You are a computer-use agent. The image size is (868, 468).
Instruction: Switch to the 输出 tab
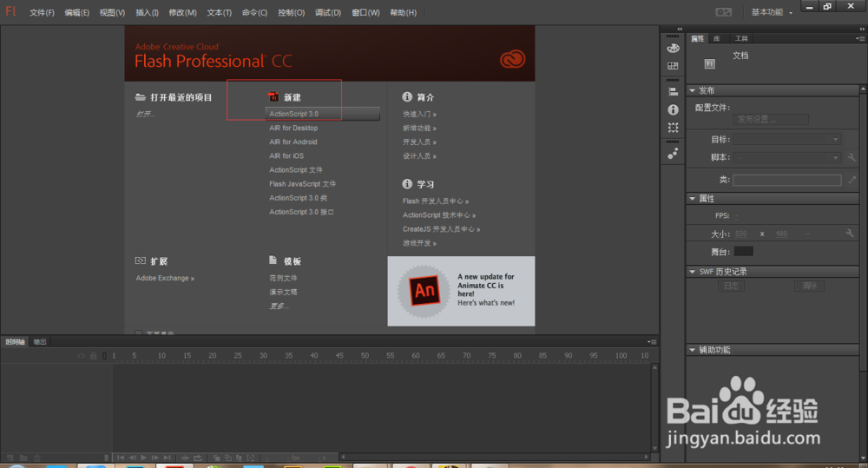pos(40,342)
